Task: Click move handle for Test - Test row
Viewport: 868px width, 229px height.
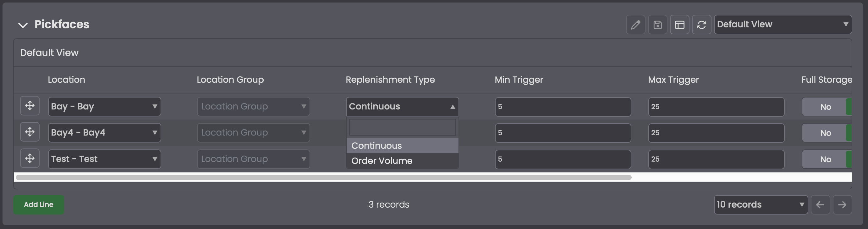Action: coord(30,158)
